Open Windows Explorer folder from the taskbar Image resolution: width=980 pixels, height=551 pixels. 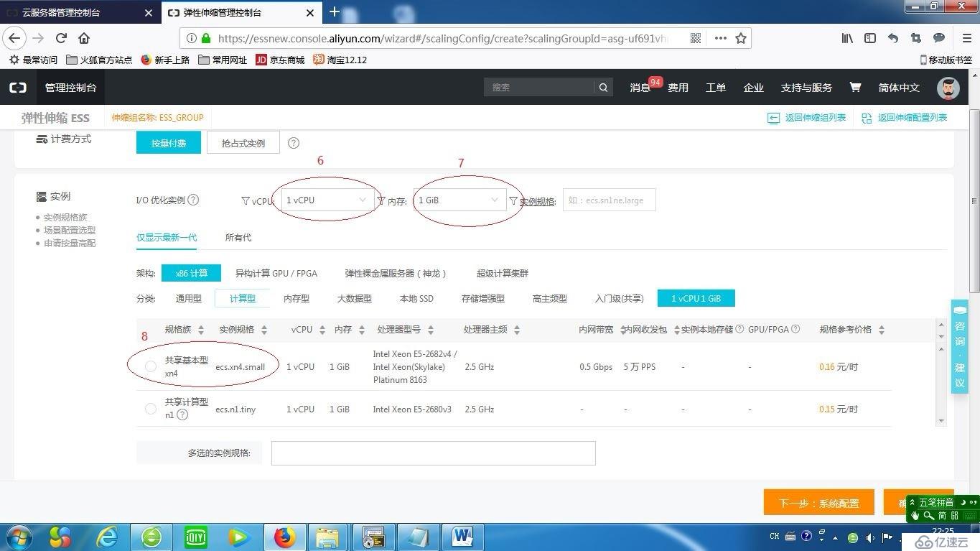327,537
